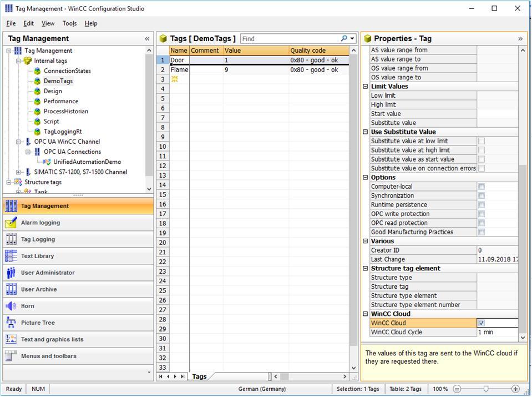The width and height of the screenshot is (532, 397).
Task: Select the DemoTags tree item
Action: 58,81
